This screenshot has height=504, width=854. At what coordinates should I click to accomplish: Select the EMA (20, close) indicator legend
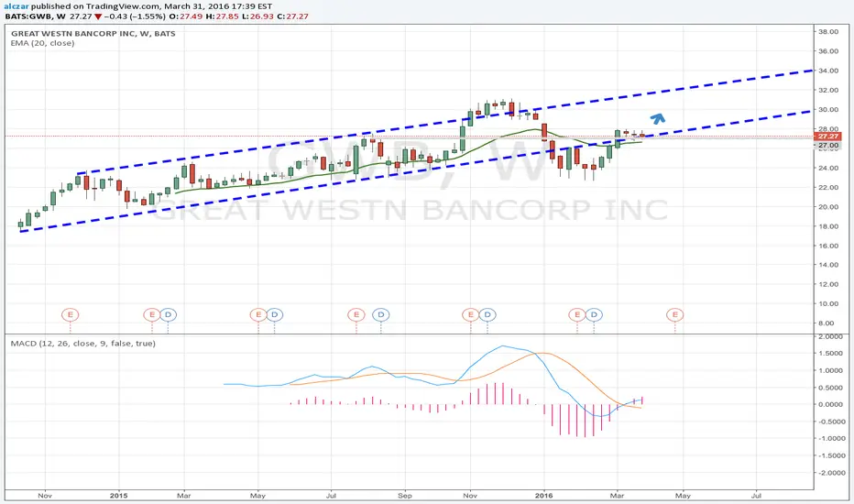tap(42, 43)
